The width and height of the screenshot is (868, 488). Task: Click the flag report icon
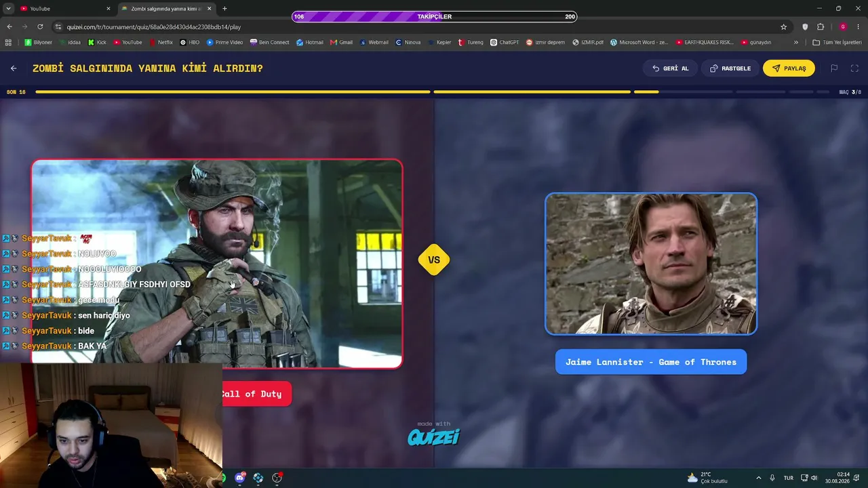click(x=834, y=68)
